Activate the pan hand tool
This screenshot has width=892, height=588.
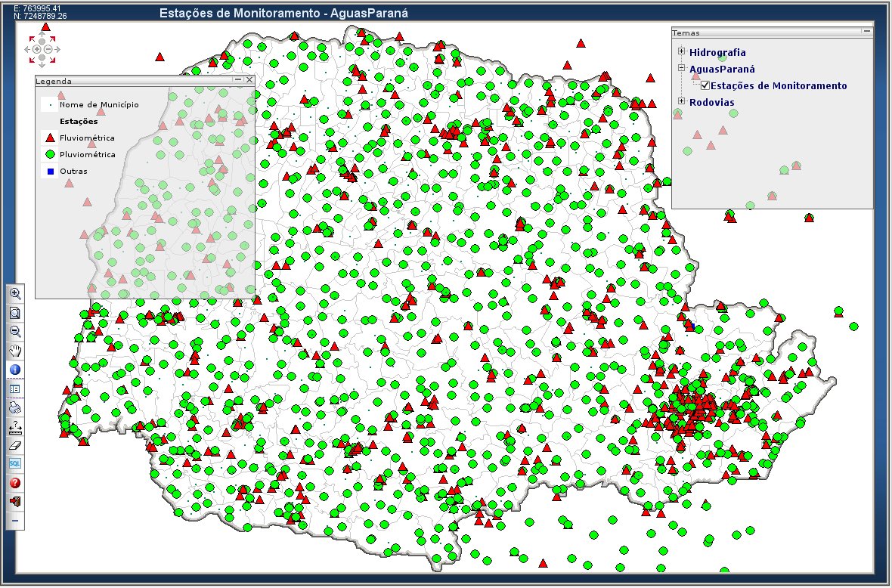tap(15, 350)
